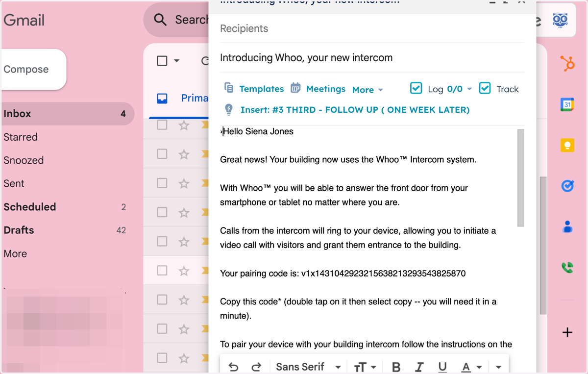588x374 pixels.
Task: Click the 'Hello Siena Jones' line
Action: [x=258, y=131]
